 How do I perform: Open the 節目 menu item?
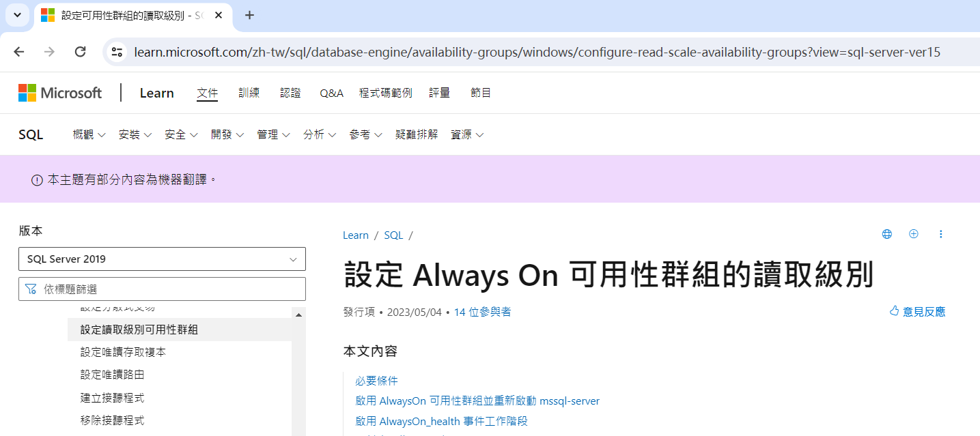tap(481, 93)
